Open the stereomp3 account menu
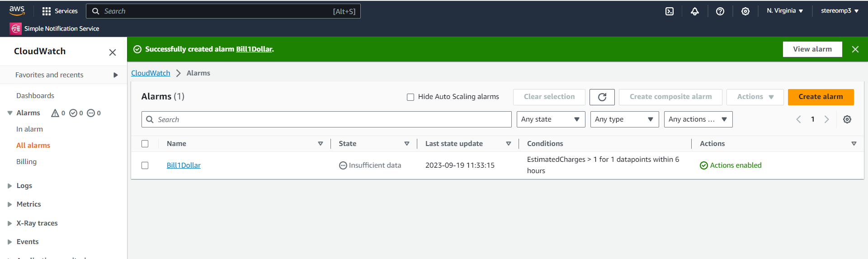Image resolution: width=868 pixels, height=259 pixels. point(840,11)
